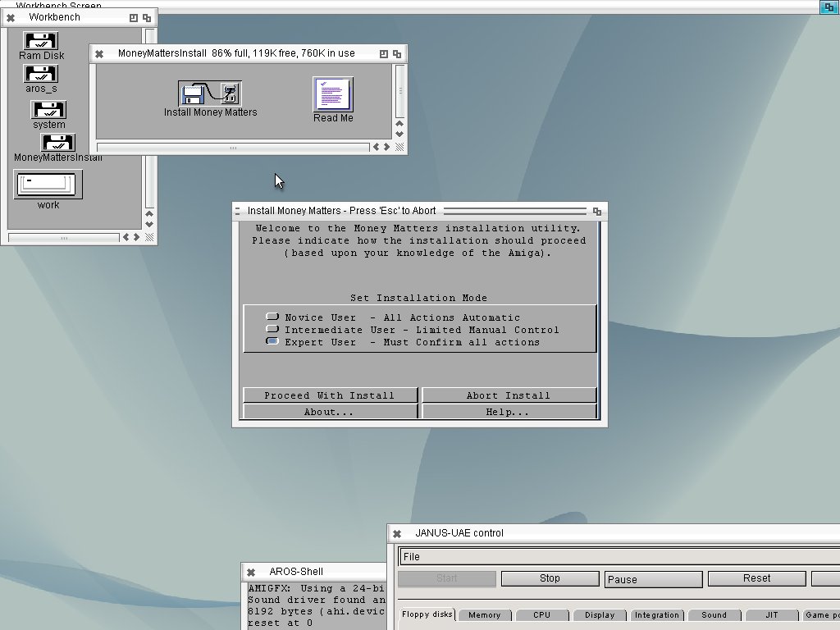This screenshot has height=630, width=840.
Task: Open the aros_s disk icon
Action: (41, 74)
